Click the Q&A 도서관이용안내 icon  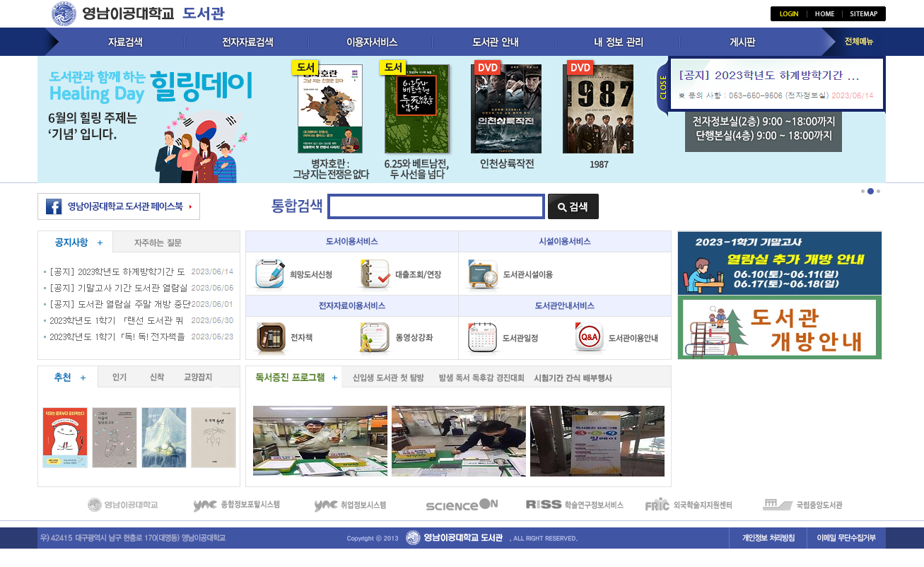[589, 338]
